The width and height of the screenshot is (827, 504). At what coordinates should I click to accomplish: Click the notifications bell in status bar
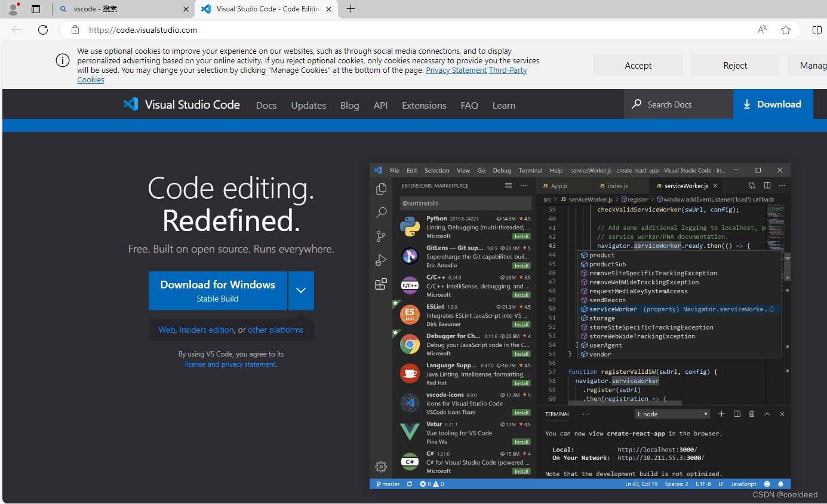780,484
